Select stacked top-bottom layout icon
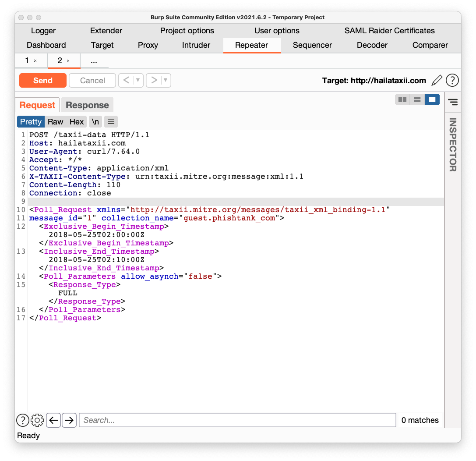 click(417, 99)
